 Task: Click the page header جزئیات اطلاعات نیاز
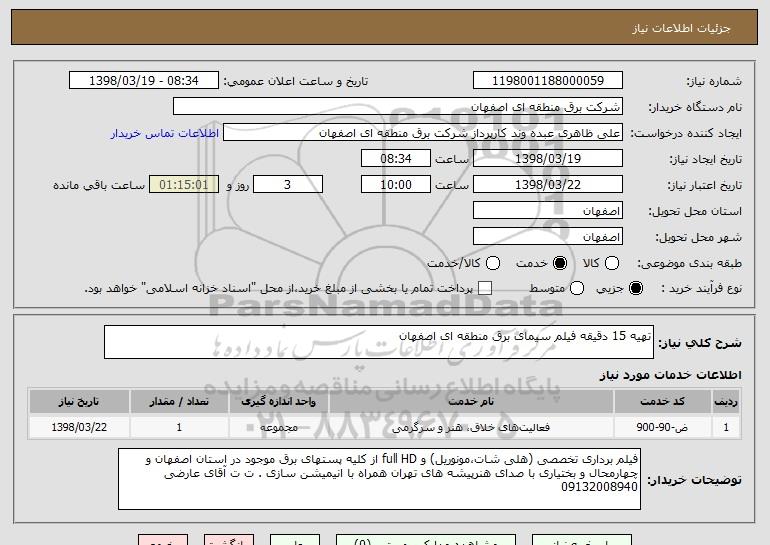(x=682, y=28)
